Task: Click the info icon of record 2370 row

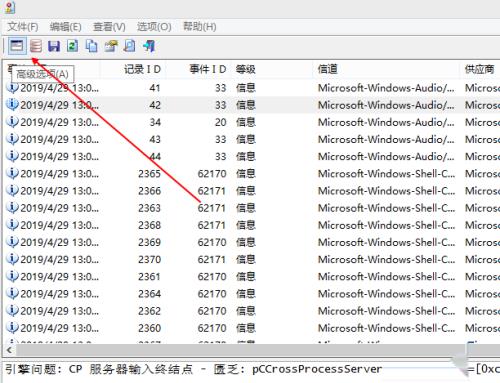Action: tap(12, 259)
